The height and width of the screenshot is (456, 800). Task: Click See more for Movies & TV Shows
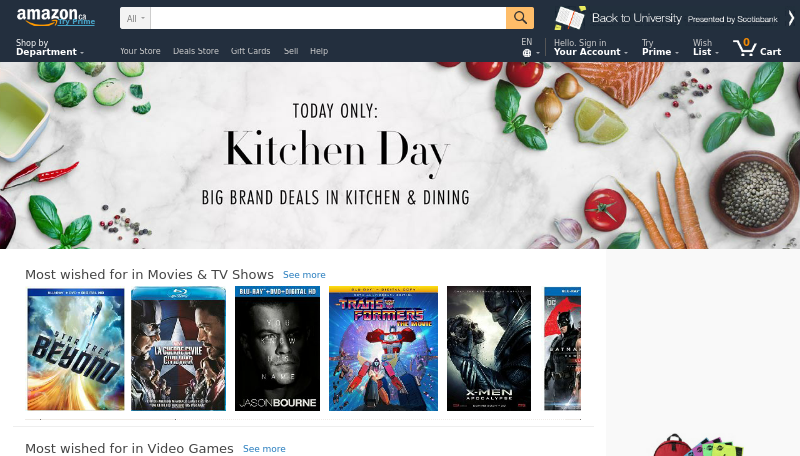[304, 275]
